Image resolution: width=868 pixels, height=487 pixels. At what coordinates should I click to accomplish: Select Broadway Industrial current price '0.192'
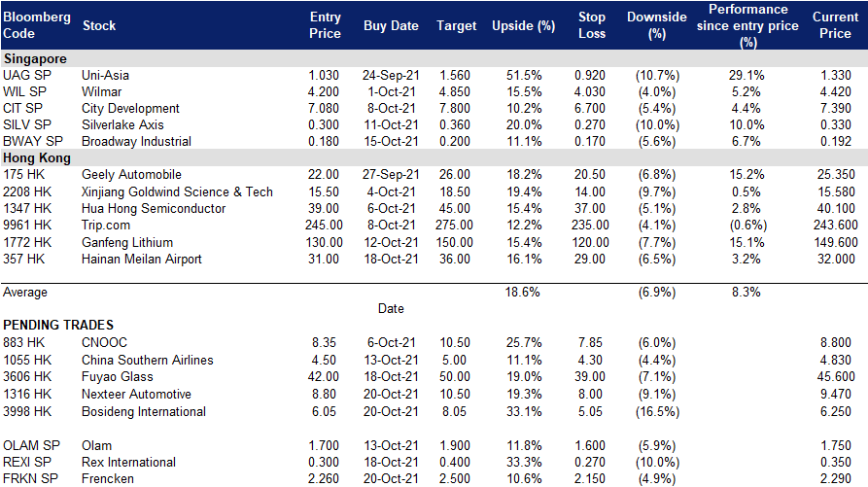[835, 142]
